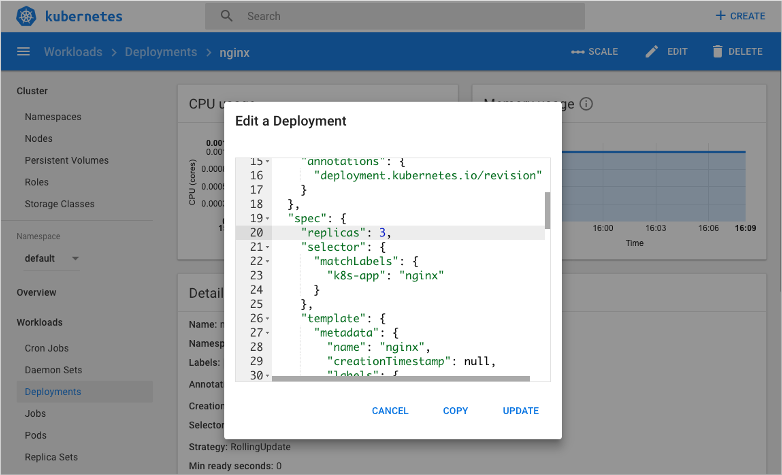782x475 pixels.
Task: Collapse the selector block on line 21
Action: [x=268, y=247]
